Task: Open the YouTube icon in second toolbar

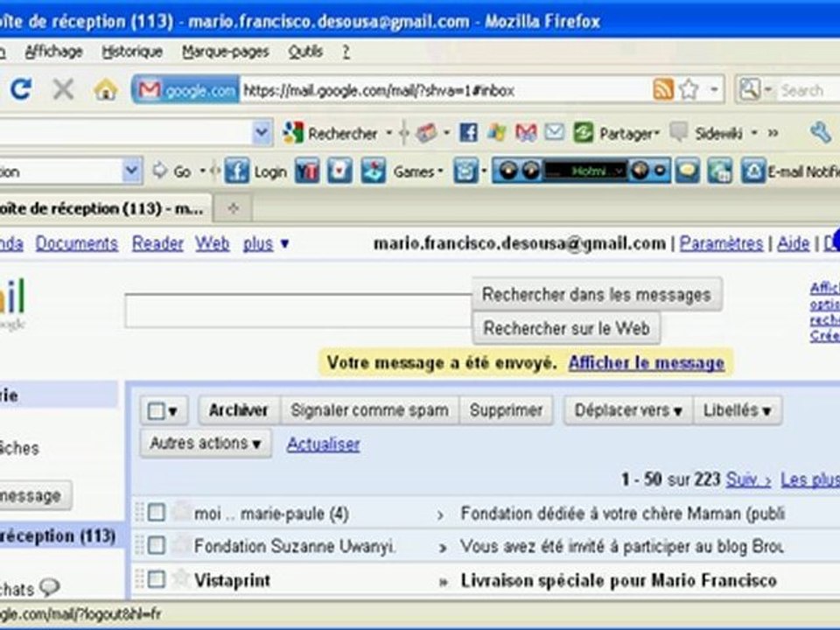Action: pyautogui.click(x=306, y=171)
